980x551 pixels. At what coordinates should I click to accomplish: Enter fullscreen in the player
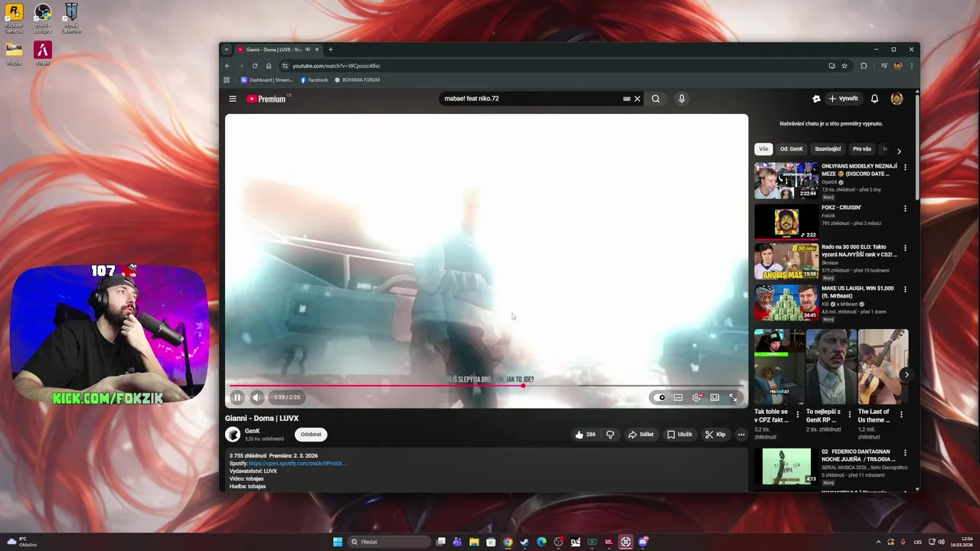[x=733, y=397]
